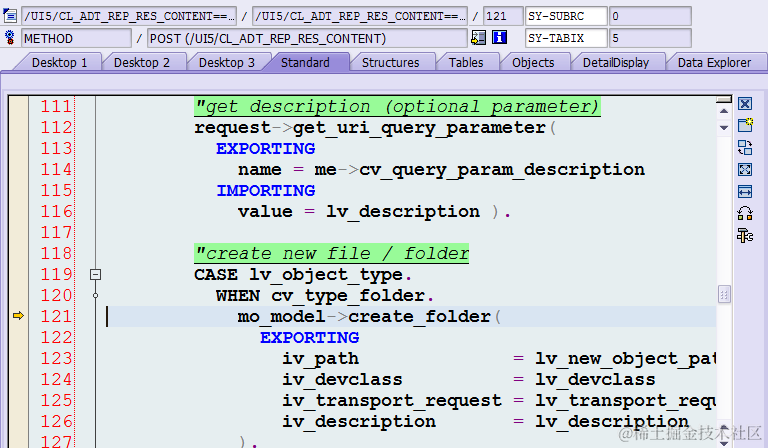Screen dimensions: 768x448
Task: Click the Full Screen tool icon
Action: [x=745, y=169]
